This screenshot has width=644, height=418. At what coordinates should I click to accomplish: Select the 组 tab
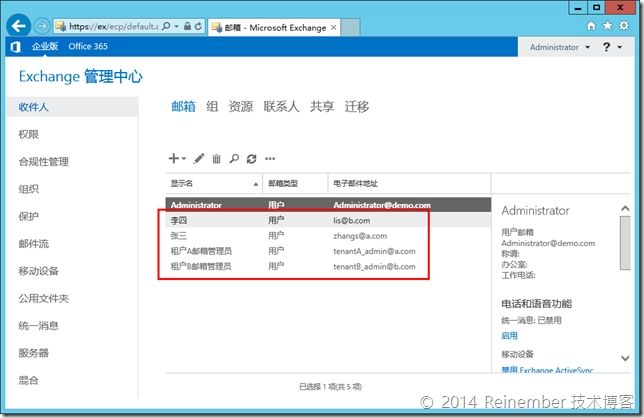[x=212, y=107]
